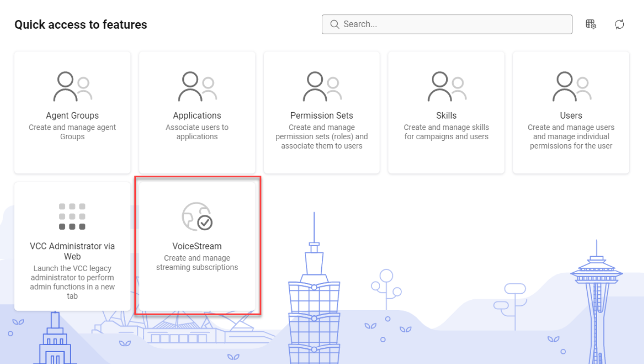Focus the Search input field
Viewport: 644px width, 364px height.
point(447,24)
